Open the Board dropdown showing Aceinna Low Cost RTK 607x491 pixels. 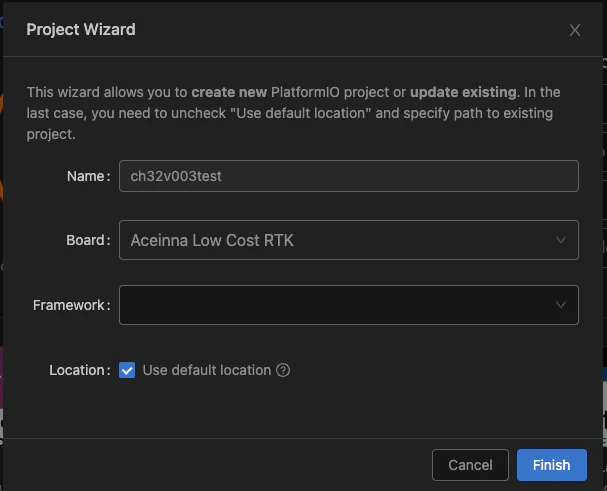point(349,240)
